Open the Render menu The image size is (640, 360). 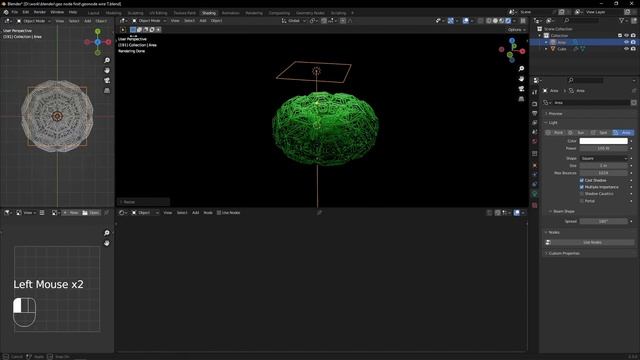coord(40,12)
